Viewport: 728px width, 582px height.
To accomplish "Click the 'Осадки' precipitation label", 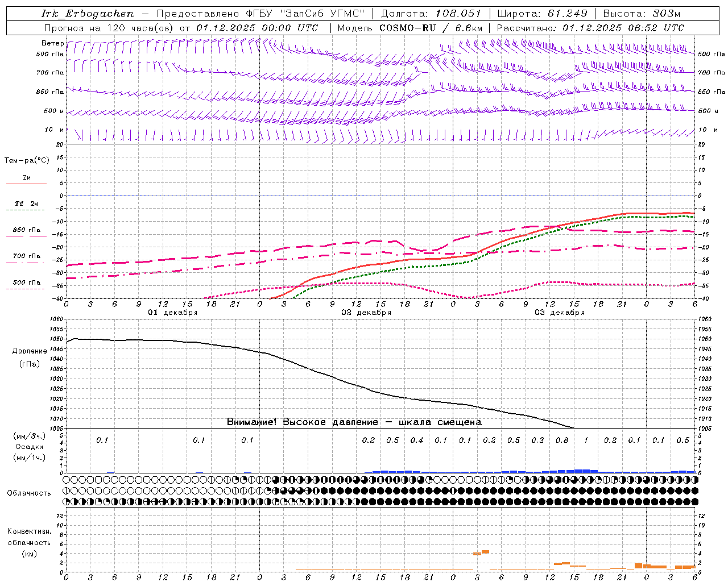I will 29,447.
